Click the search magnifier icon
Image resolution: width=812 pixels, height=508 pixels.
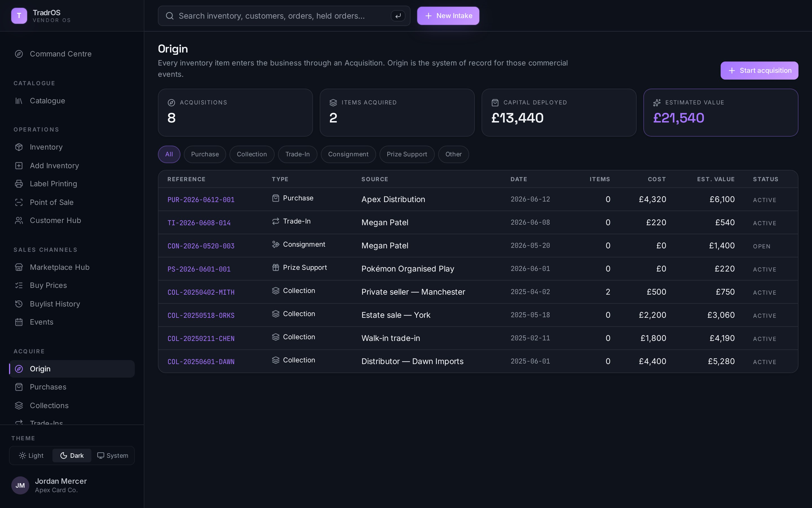(x=170, y=16)
